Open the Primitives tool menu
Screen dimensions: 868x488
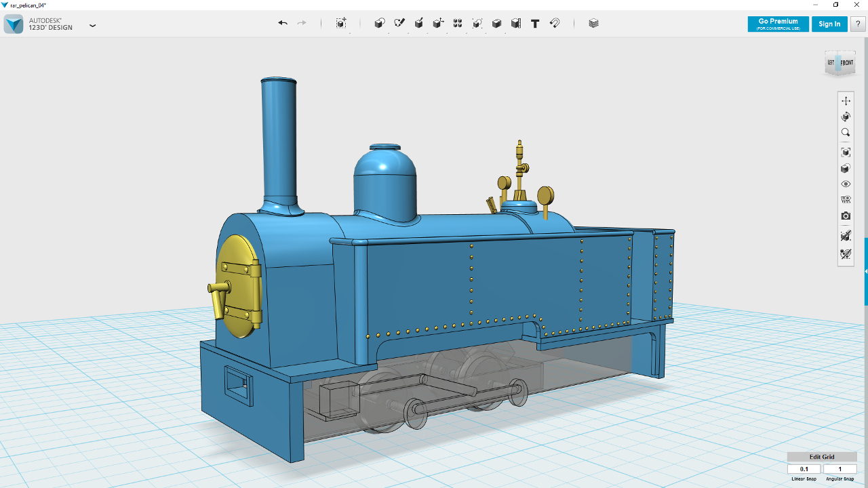[380, 23]
